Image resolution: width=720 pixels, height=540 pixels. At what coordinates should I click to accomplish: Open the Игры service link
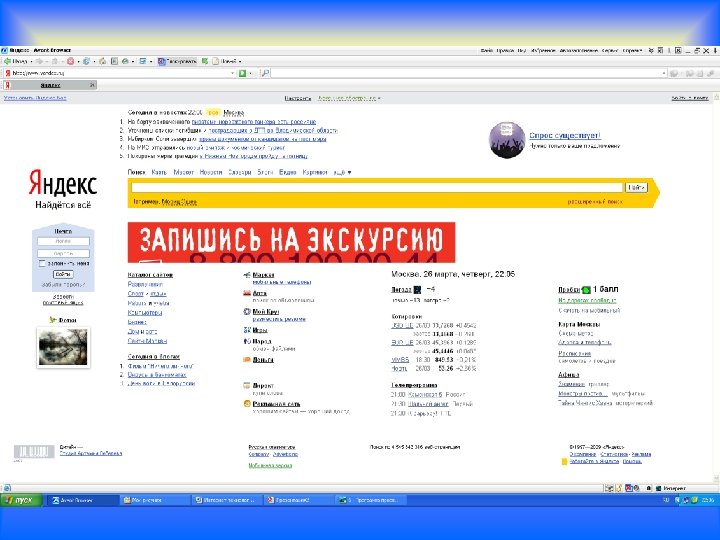coord(260,330)
